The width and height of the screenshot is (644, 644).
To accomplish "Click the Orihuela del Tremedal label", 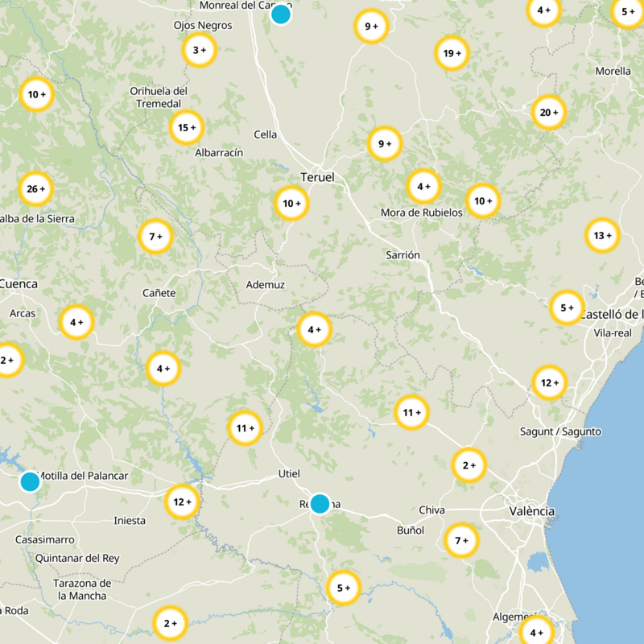I will pos(159,97).
